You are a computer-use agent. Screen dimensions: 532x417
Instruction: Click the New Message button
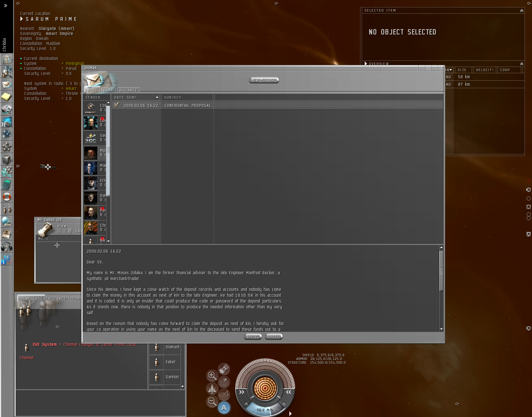(x=264, y=80)
